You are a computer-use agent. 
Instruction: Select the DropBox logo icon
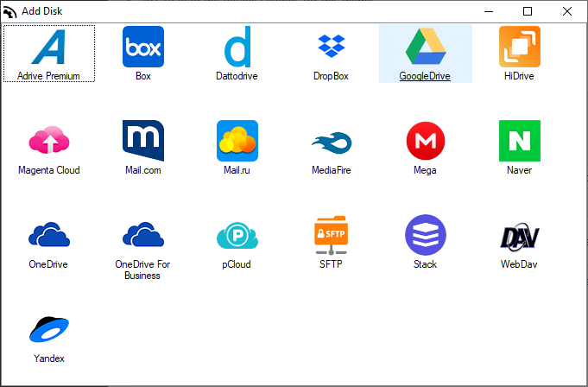(x=331, y=46)
